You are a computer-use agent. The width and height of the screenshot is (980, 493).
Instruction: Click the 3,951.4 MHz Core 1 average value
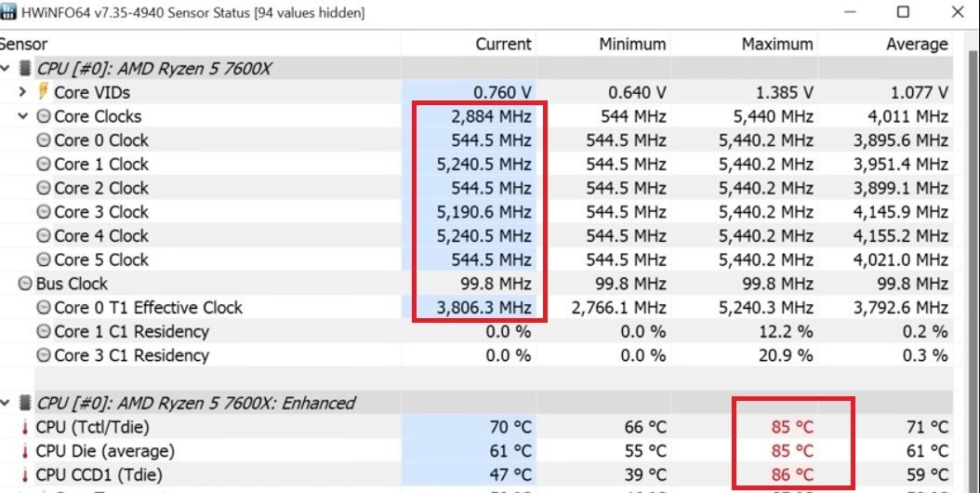click(901, 164)
